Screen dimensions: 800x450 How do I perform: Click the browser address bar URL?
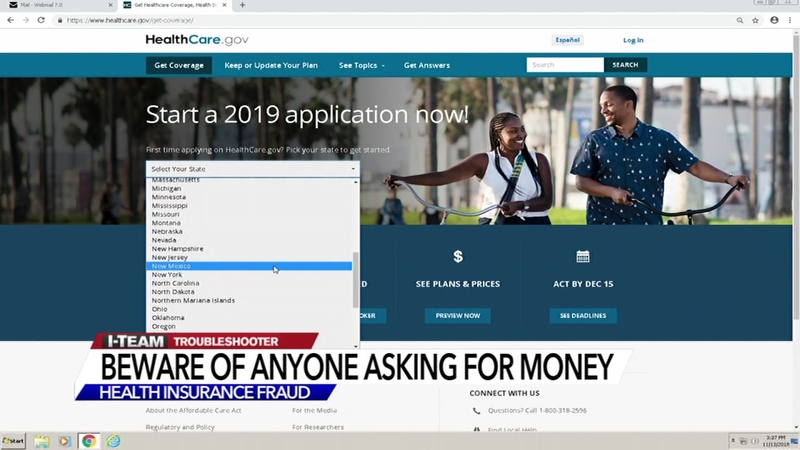pos(130,20)
